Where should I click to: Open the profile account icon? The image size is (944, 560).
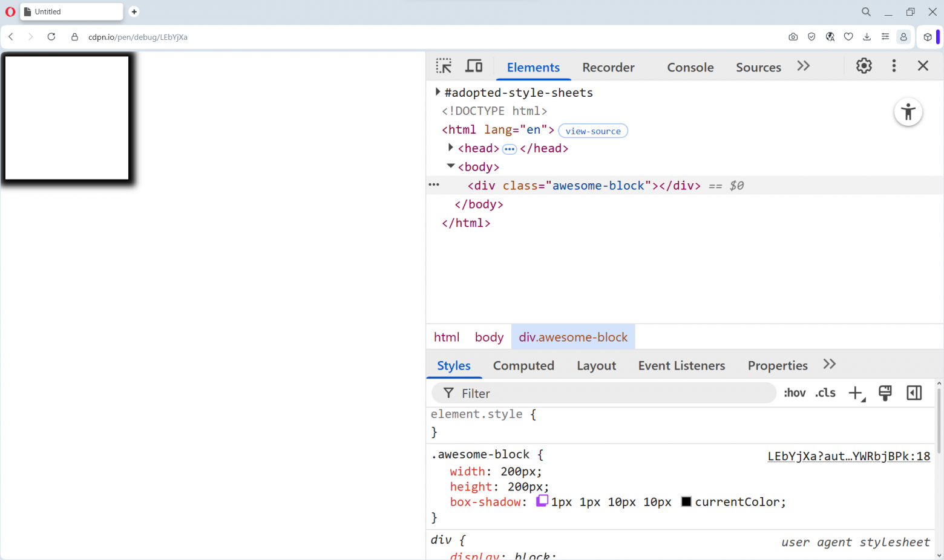coord(903,37)
